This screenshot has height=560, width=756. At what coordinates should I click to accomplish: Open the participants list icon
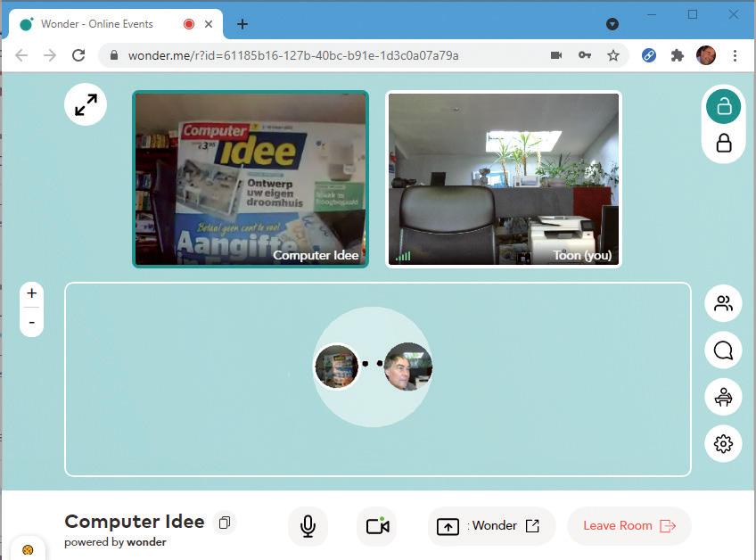click(723, 303)
